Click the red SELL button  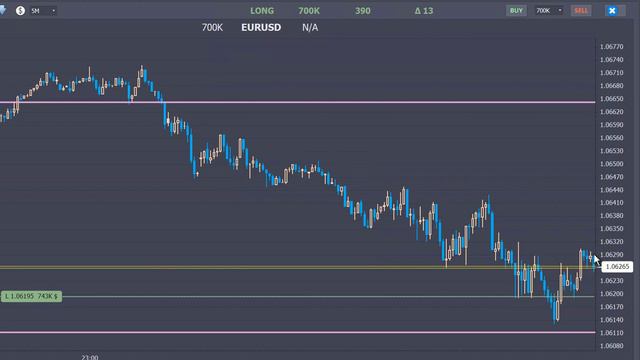581,11
